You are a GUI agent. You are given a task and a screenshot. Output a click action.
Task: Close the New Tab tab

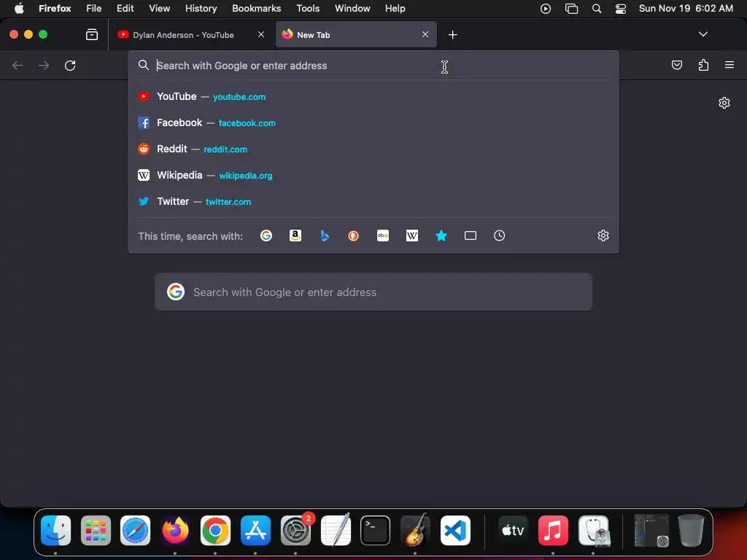pyautogui.click(x=425, y=34)
